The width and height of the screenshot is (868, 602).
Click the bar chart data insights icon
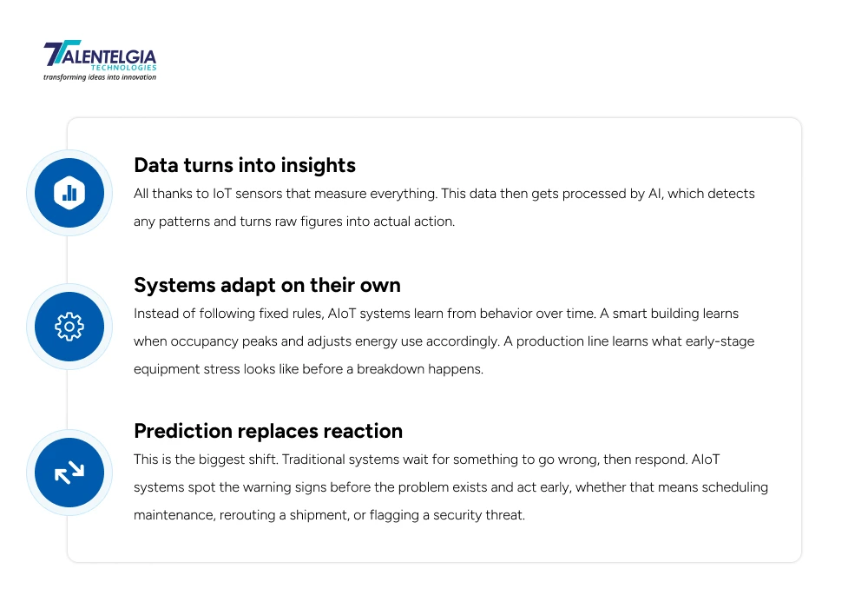coord(69,193)
